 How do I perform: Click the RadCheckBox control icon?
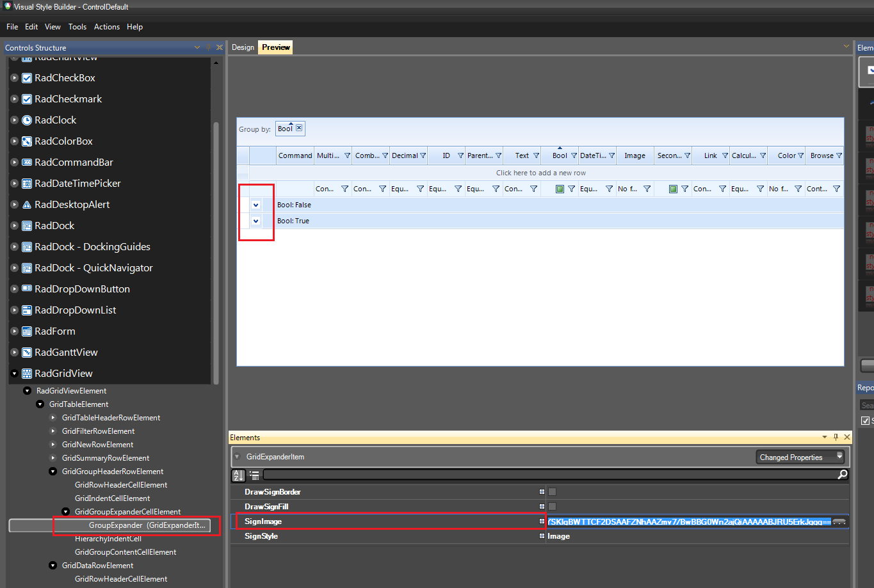27,78
